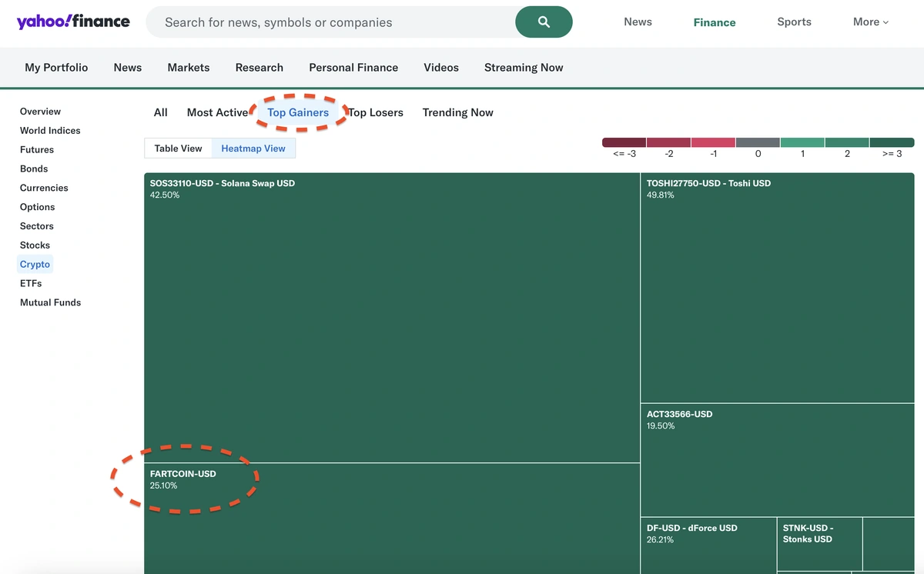Toggle to Table View
This screenshot has width=924, height=574.
click(x=178, y=149)
